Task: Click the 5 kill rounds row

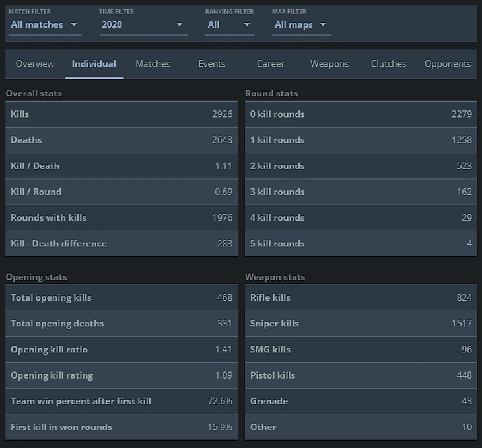Action: click(361, 244)
